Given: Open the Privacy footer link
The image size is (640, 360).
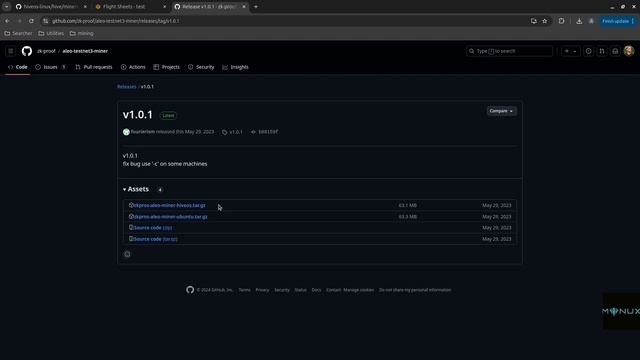Looking at the screenshot, I should [262, 290].
